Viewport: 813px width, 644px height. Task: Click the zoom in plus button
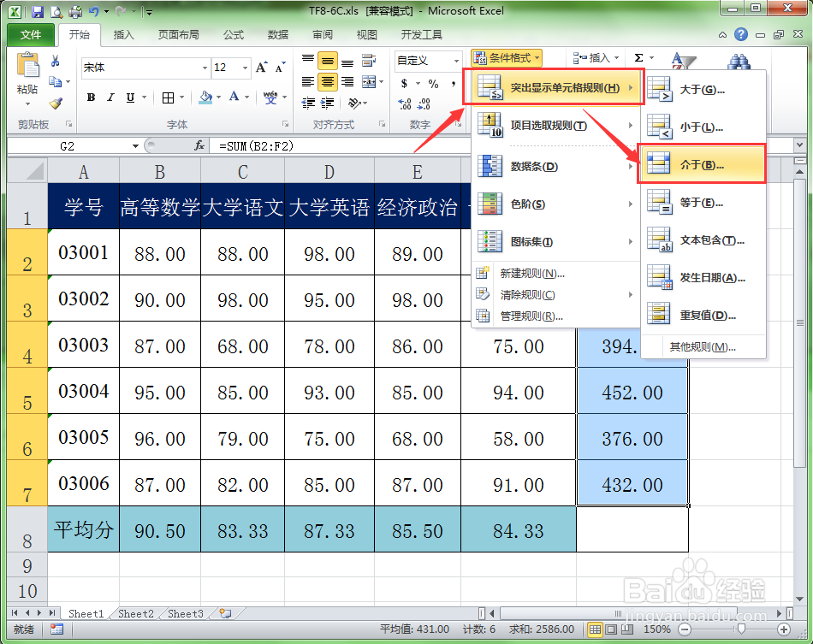point(783,629)
